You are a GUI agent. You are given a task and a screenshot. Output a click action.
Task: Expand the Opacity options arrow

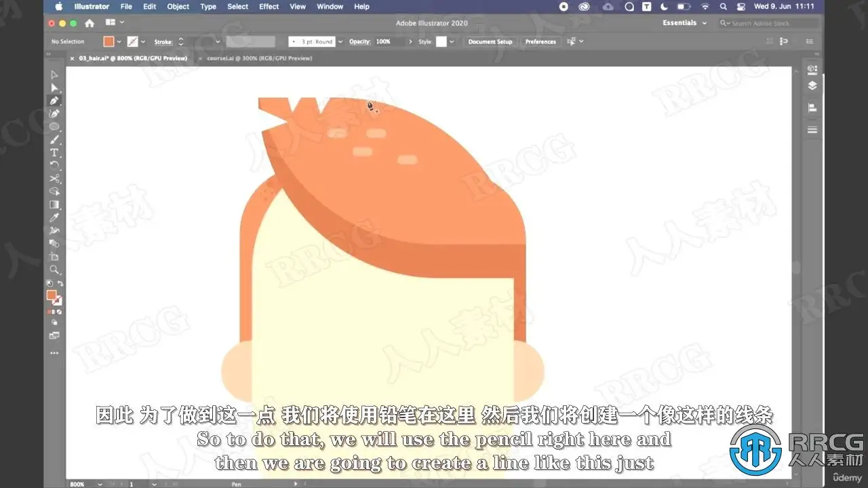tap(410, 42)
